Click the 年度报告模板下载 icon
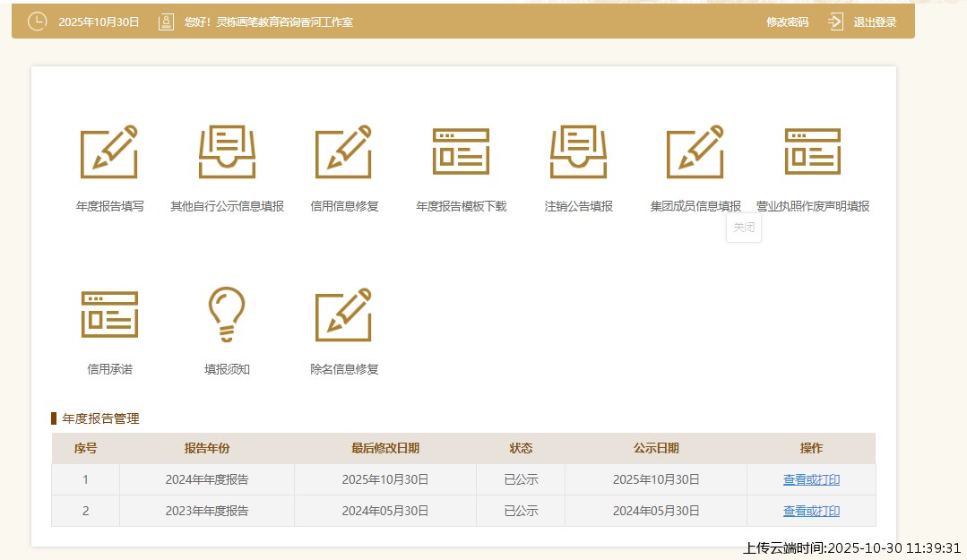This screenshot has height=560, width=967. tap(461, 151)
